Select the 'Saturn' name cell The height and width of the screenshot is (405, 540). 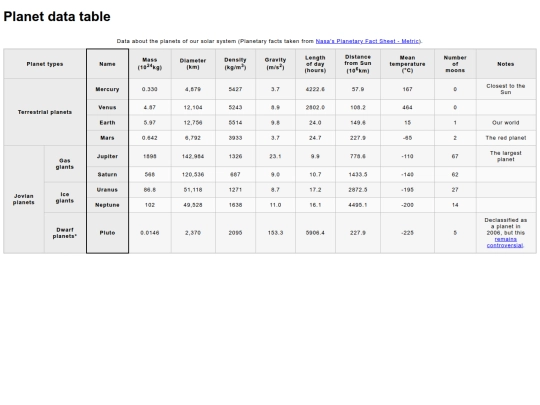click(x=107, y=175)
